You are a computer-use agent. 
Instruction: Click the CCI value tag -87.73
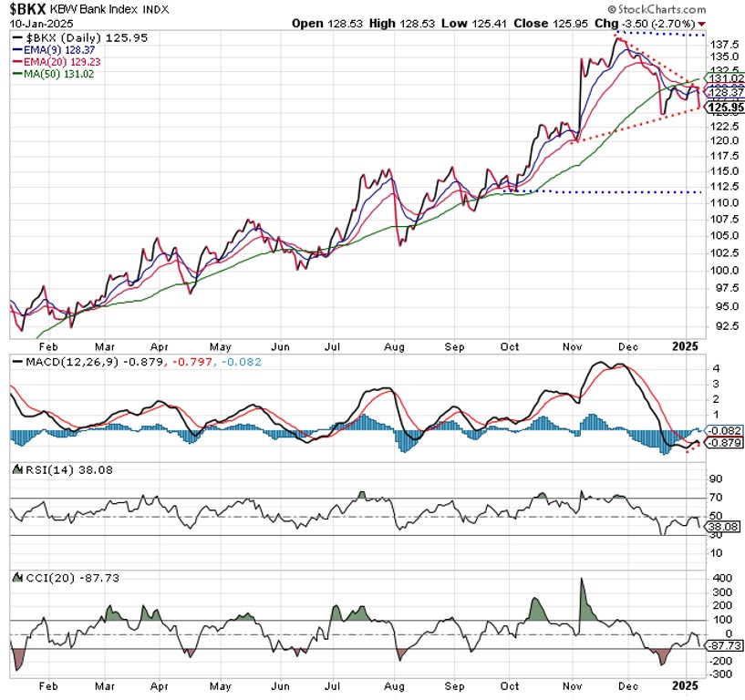tap(722, 644)
